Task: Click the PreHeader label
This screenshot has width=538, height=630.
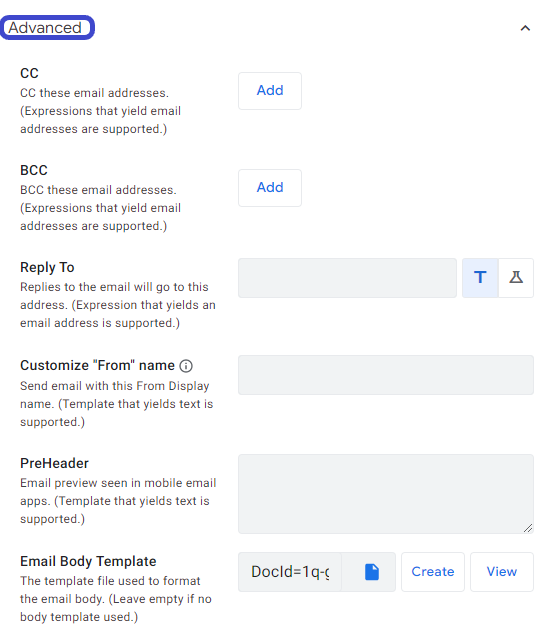Action: coord(54,463)
